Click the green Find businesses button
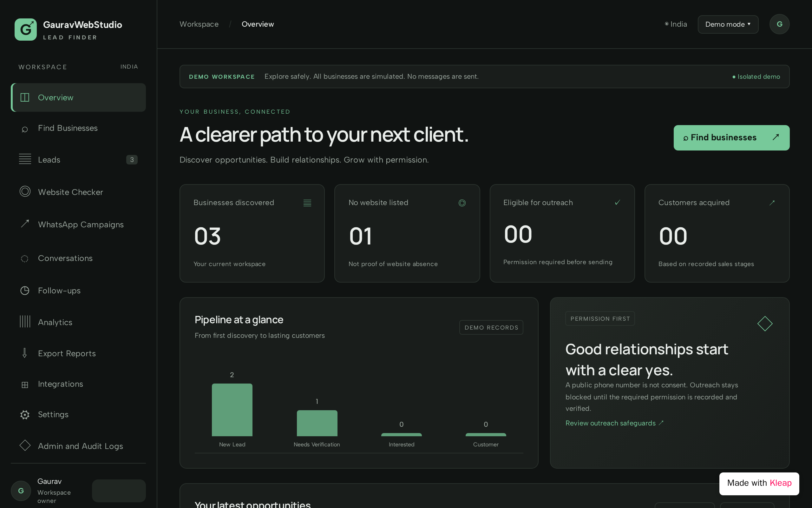Screen dimensions: 812x508 tap(731, 138)
